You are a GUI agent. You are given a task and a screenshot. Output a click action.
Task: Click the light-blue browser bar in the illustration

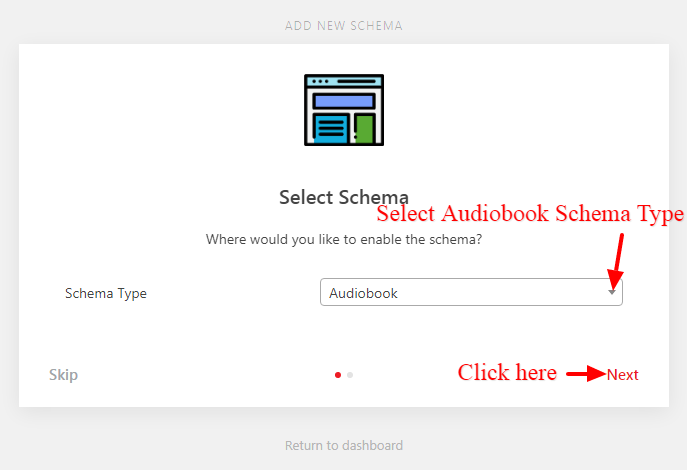344,81
